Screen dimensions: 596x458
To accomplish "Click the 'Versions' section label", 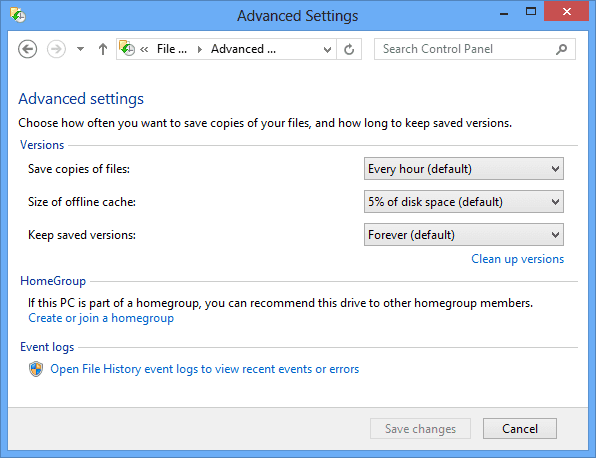I will click(x=42, y=145).
